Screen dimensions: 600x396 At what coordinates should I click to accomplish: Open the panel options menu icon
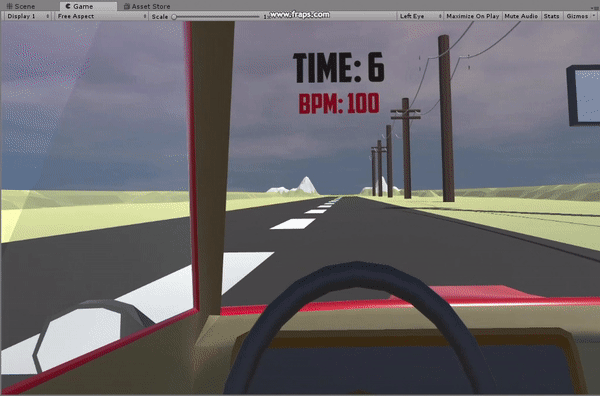[x=596, y=8]
